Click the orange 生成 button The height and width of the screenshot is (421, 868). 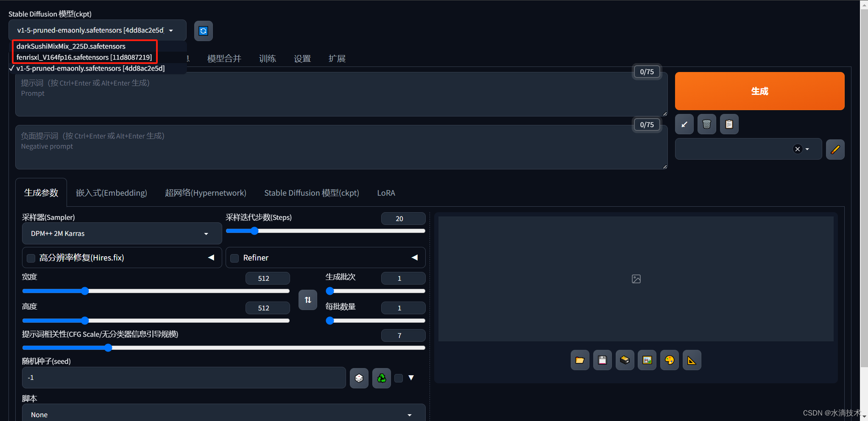[759, 91]
